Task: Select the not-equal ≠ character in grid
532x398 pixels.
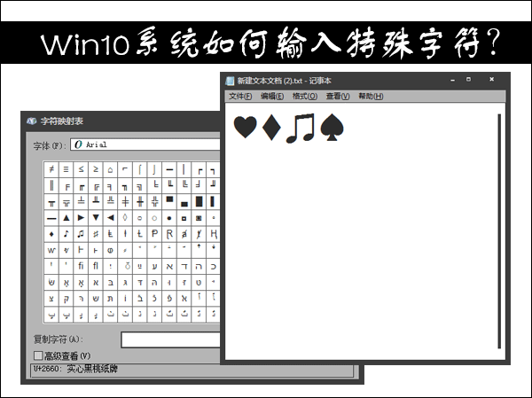Action: click(x=51, y=169)
